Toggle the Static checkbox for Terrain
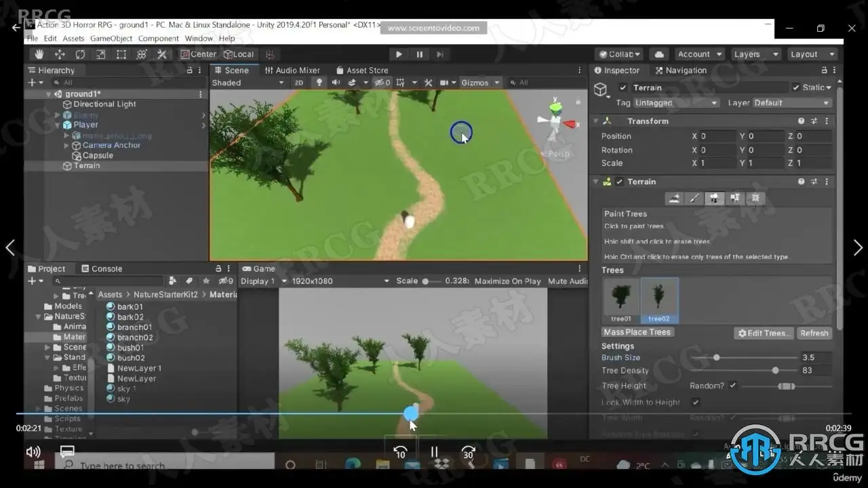This screenshot has height=488, width=868. [x=796, y=87]
